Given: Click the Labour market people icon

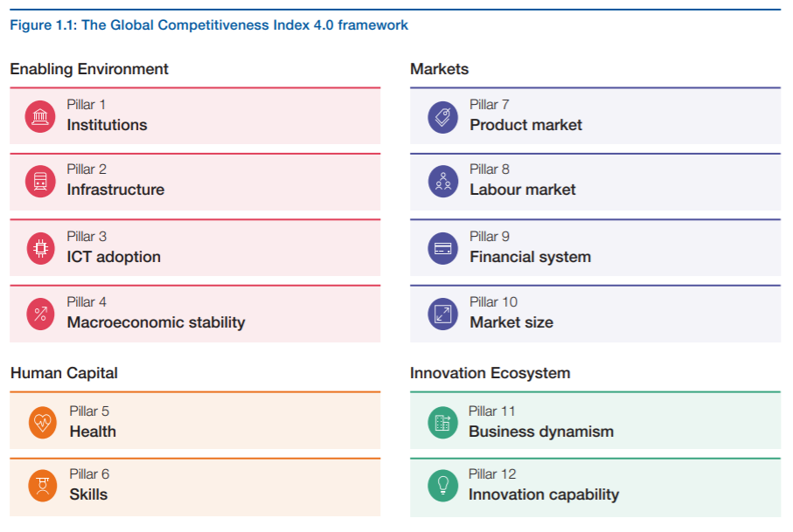Looking at the screenshot, I should point(443,181).
